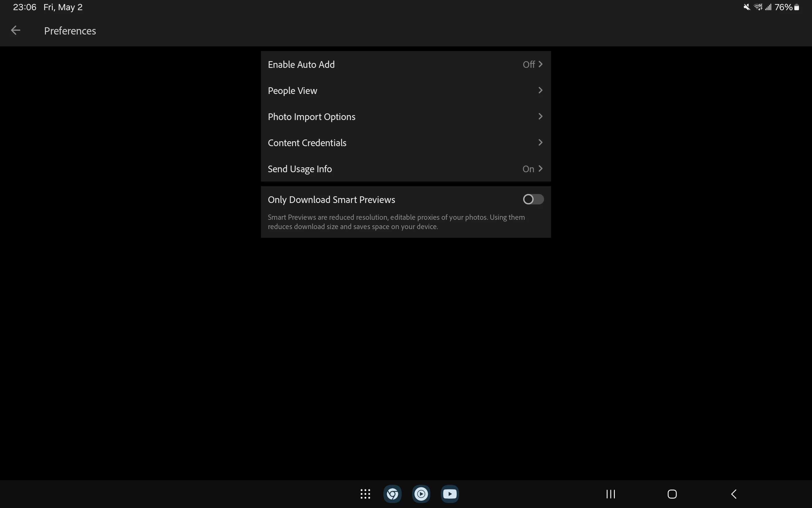Tap the back arrow beside Preferences
Screen dimensions: 812x508
(x=15, y=30)
